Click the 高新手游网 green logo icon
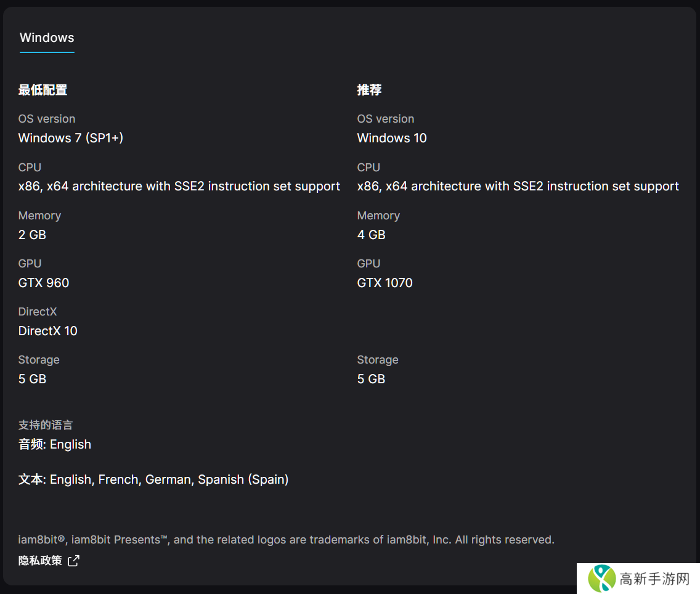Screen dimensions: 700x594 (x=601, y=579)
